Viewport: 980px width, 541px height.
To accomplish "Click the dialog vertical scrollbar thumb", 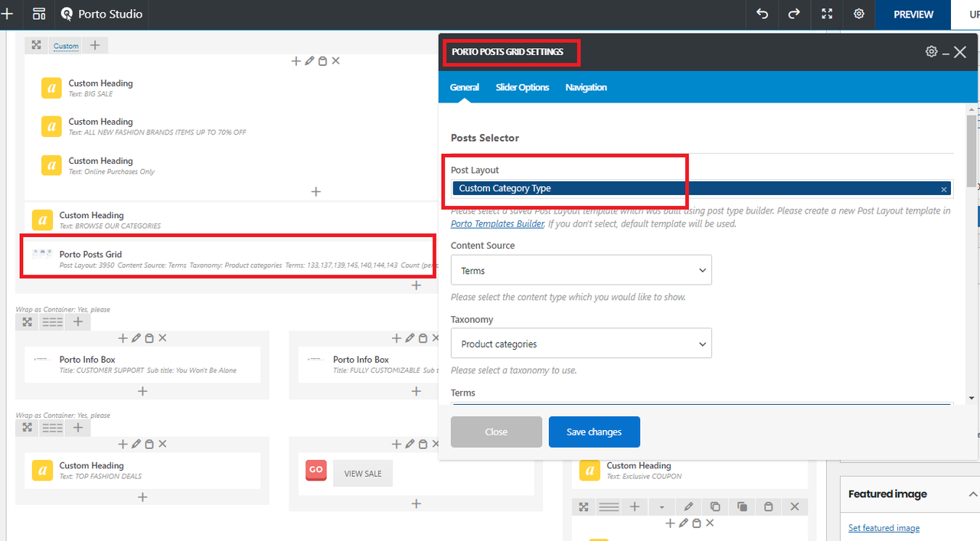I will coord(972,149).
